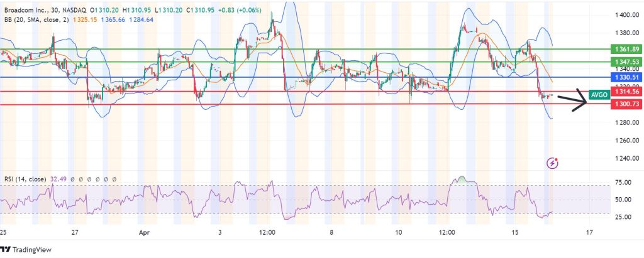
Task: Click the purple lightning flash icon
Action: (x=553, y=163)
